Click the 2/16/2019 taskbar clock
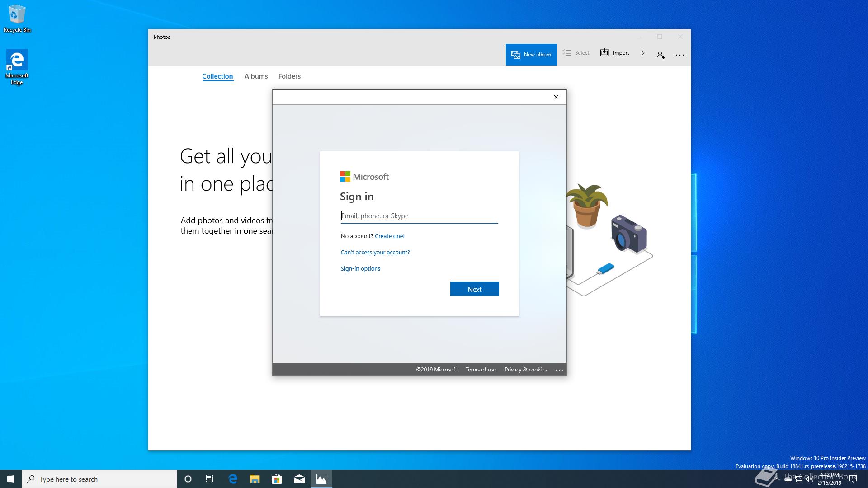868x488 pixels. pos(829,479)
